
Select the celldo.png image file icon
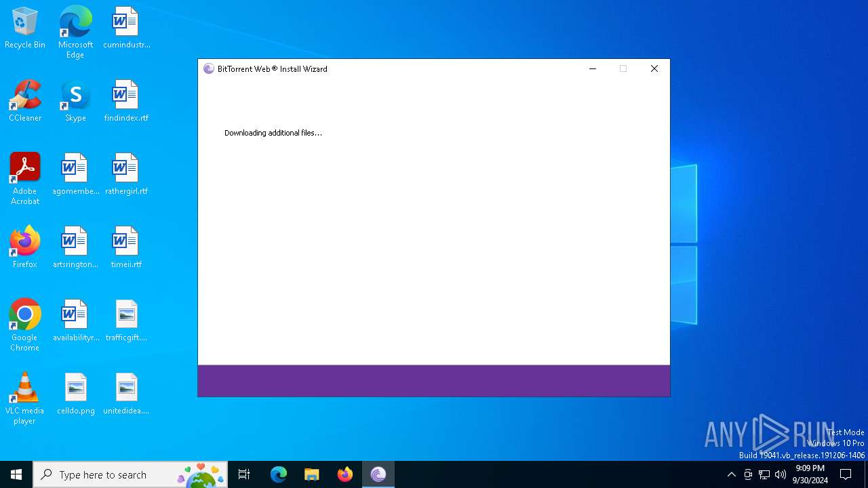[x=75, y=394]
